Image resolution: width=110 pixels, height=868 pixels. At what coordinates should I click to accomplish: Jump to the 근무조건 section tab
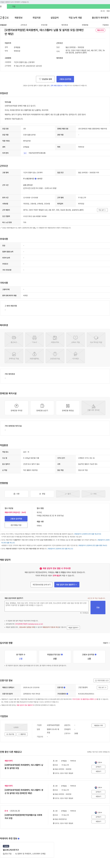(x=24, y=25)
